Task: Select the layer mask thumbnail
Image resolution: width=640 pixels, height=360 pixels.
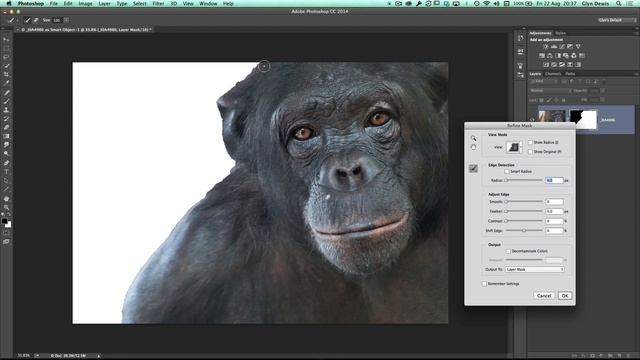Action: point(583,119)
